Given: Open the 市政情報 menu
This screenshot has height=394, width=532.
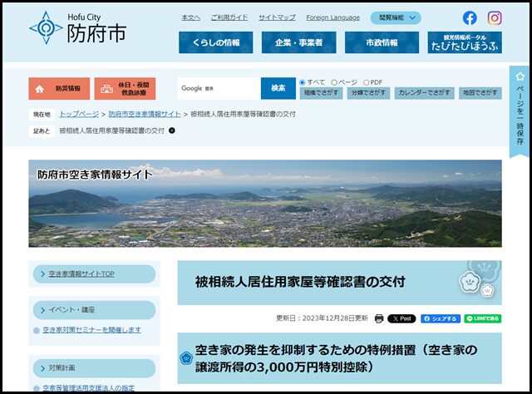Looking at the screenshot, I should (x=382, y=42).
